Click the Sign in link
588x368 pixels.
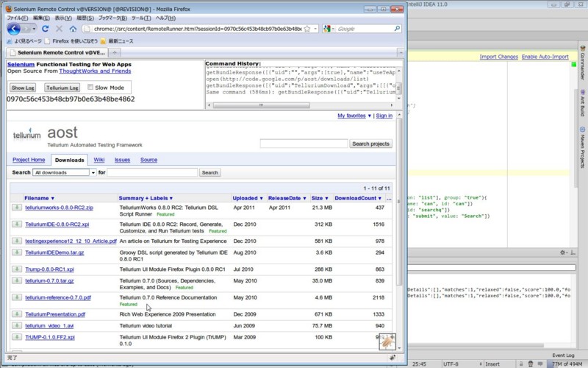(384, 116)
